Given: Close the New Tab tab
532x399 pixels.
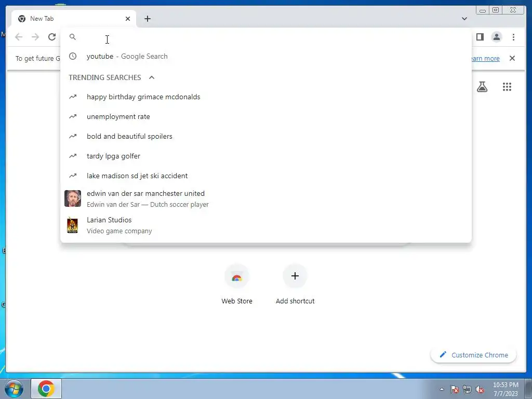Looking at the screenshot, I should pyautogui.click(x=128, y=19).
